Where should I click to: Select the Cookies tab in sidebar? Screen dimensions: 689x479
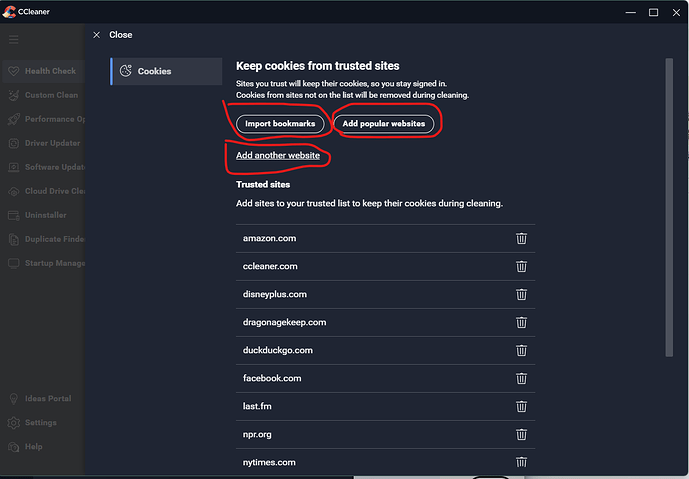(x=166, y=71)
